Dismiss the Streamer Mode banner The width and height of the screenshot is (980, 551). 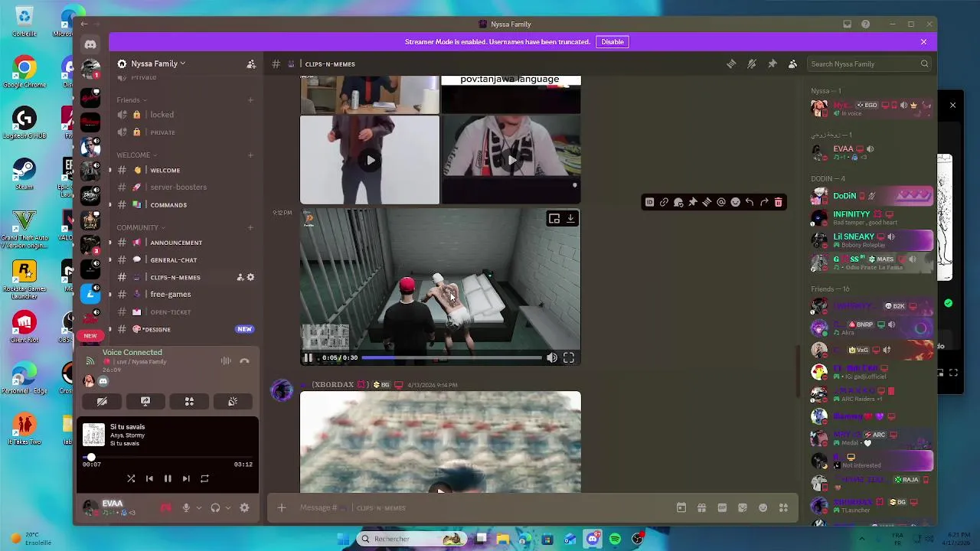(x=923, y=42)
